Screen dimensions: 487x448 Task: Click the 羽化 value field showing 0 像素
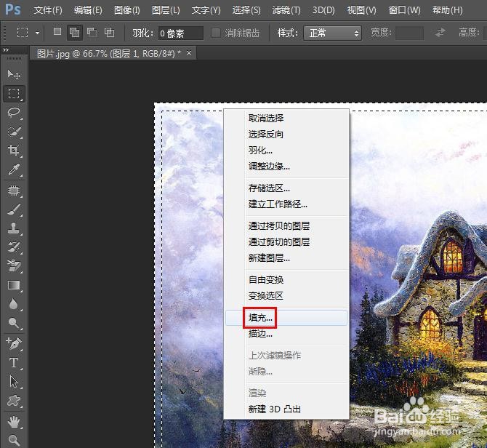click(x=181, y=33)
